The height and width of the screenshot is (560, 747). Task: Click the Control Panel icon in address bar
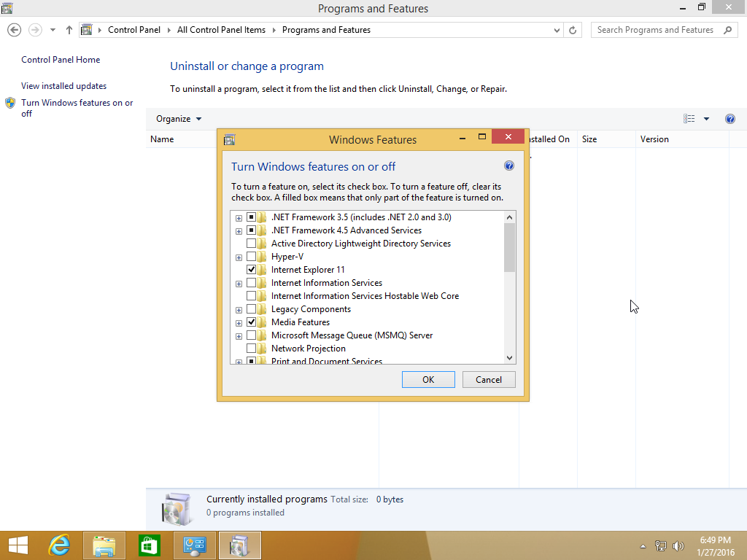click(x=86, y=29)
